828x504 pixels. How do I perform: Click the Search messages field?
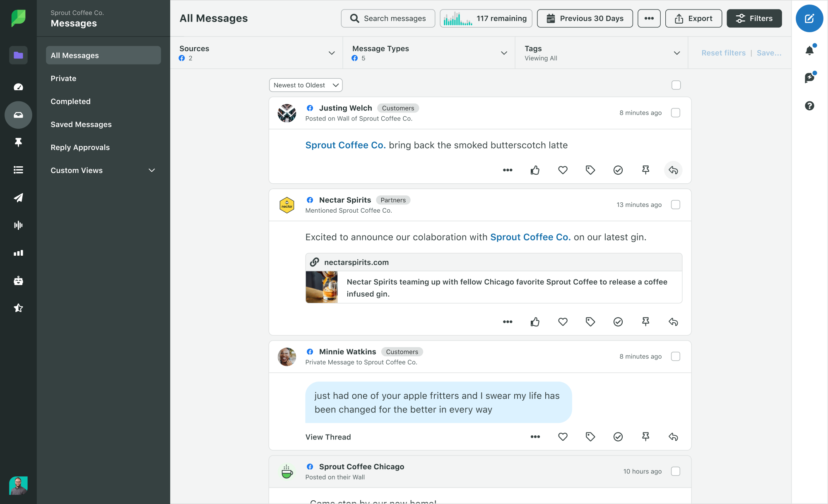[388, 19]
